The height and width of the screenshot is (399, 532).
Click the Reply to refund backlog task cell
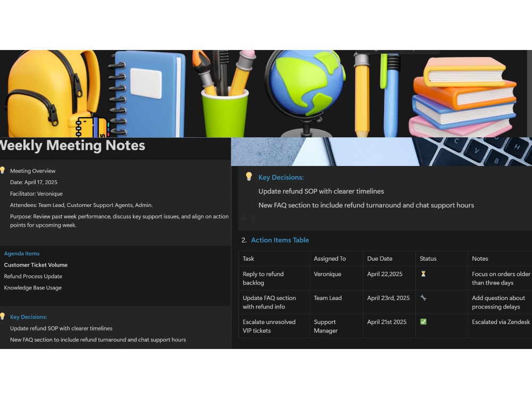[x=274, y=278]
